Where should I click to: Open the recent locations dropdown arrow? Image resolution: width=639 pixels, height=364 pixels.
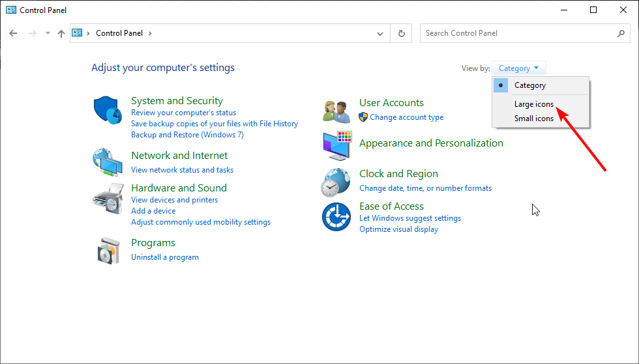point(48,33)
